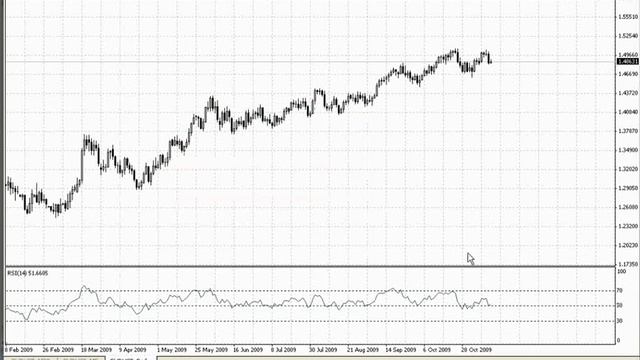Click the RSI scale value 30
640x360 pixels.
(x=620, y=321)
